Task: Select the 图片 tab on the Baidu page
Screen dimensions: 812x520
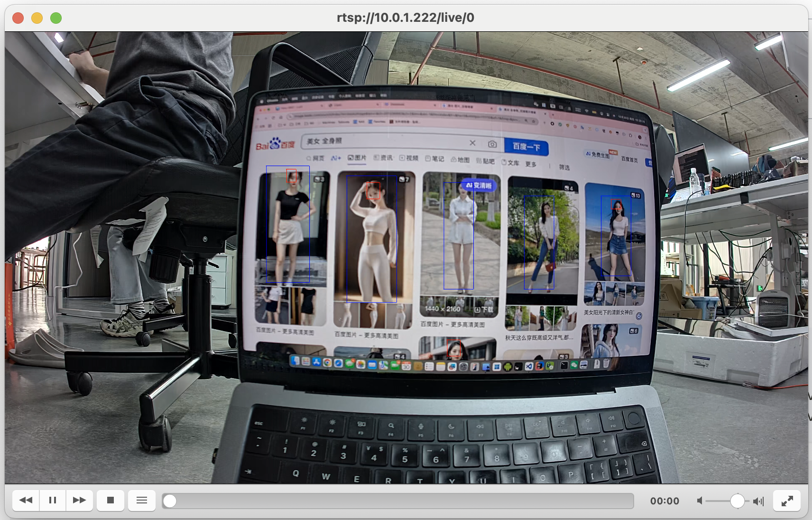Action: pos(357,158)
